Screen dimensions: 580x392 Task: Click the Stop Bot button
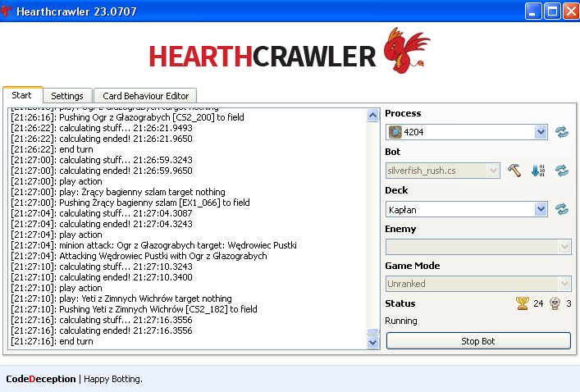pyautogui.click(x=478, y=341)
